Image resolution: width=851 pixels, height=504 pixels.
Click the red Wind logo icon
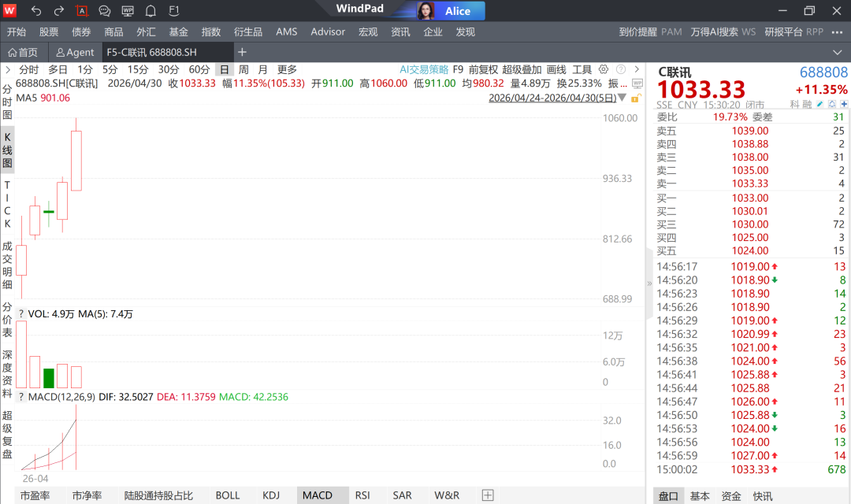pos(9,10)
